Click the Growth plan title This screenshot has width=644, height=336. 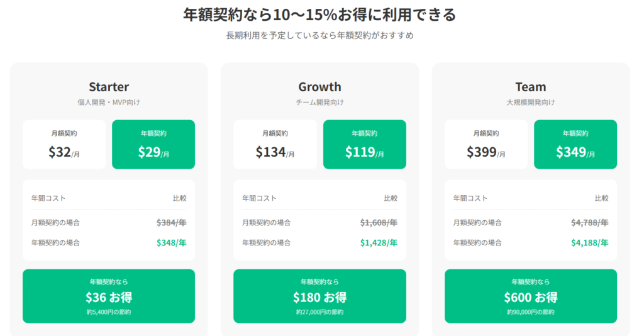coord(319,87)
